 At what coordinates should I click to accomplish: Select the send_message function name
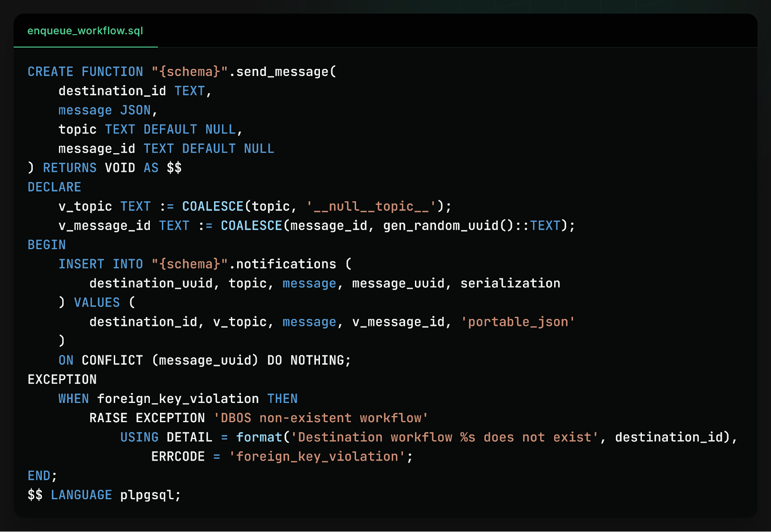[279, 71]
